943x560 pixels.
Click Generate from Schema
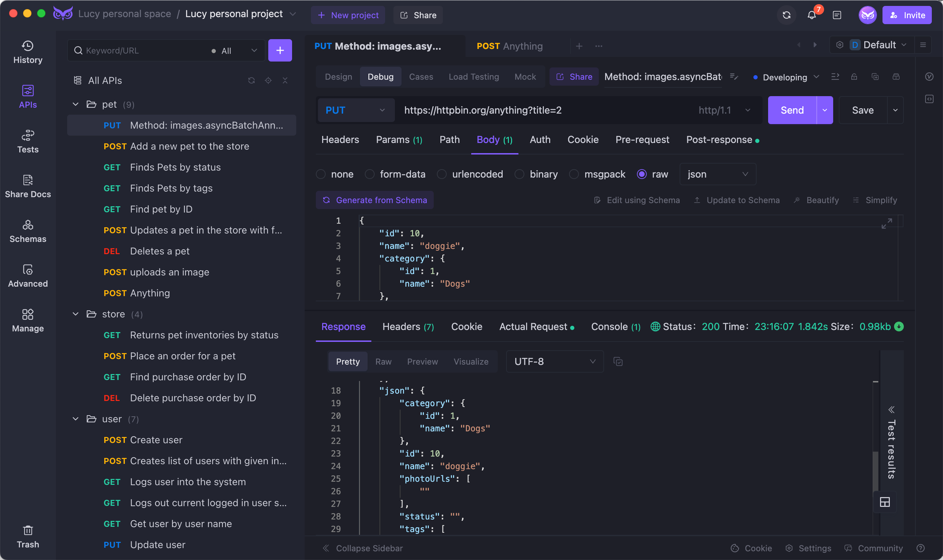(x=375, y=200)
